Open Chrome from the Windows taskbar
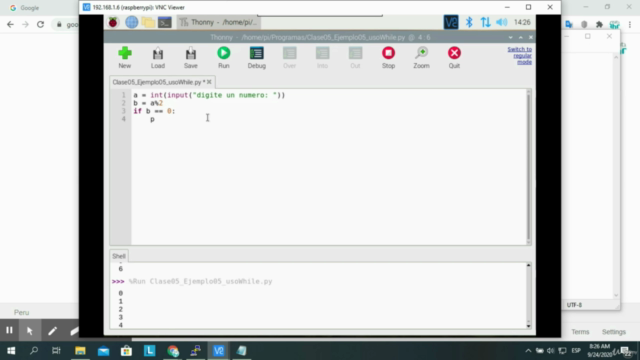Screen dimensions: 640x360 tap(173, 351)
